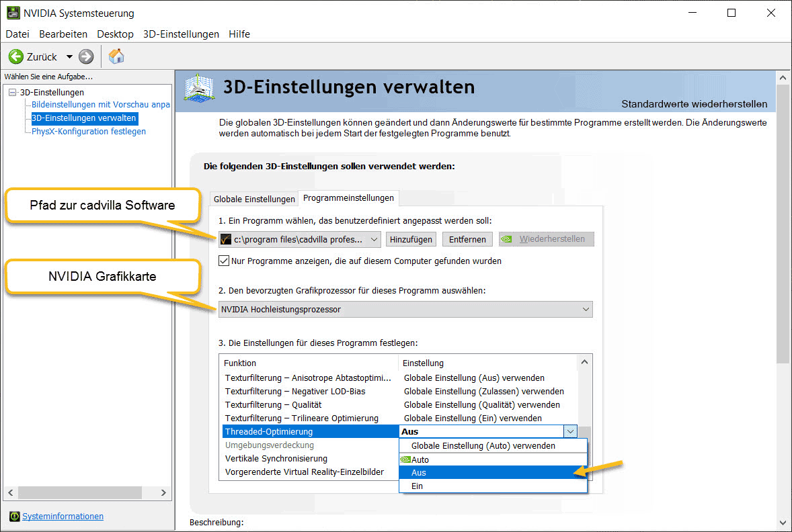Open the Systeminformationen link

click(x=63, y=517)
